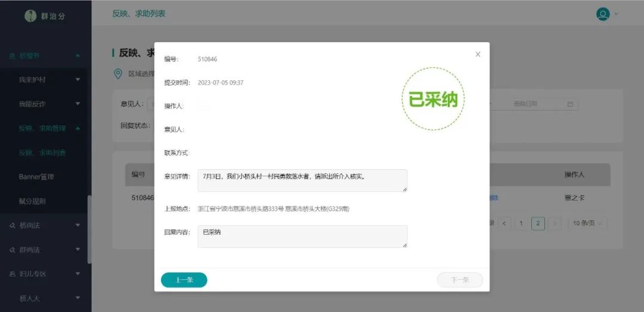Image resolution: width=644 pixels, height=312 pixels.
Task: Open Banner管理 in the sidebar
Action: [36, 177]
